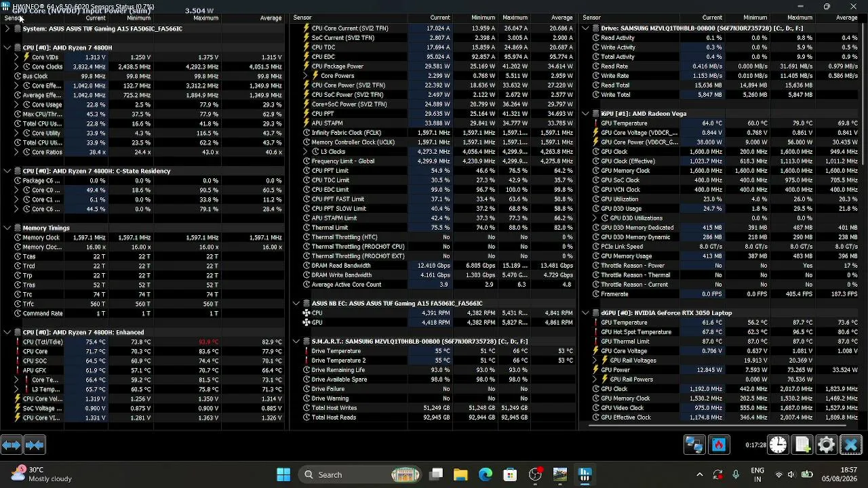Click the HWiNFO taskbar icon

585,474
